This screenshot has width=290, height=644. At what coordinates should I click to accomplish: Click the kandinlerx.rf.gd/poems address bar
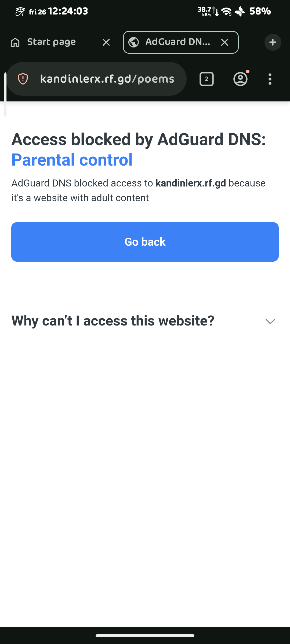tap(107, 79)
